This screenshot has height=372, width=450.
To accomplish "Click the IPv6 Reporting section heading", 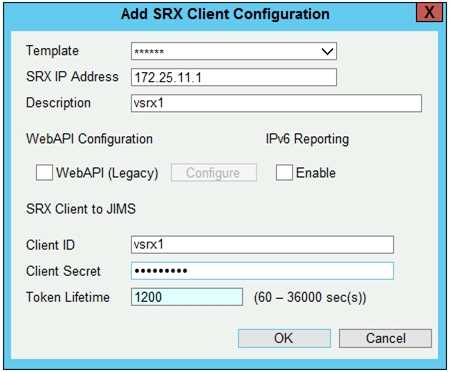I will (x=307, y=139).
